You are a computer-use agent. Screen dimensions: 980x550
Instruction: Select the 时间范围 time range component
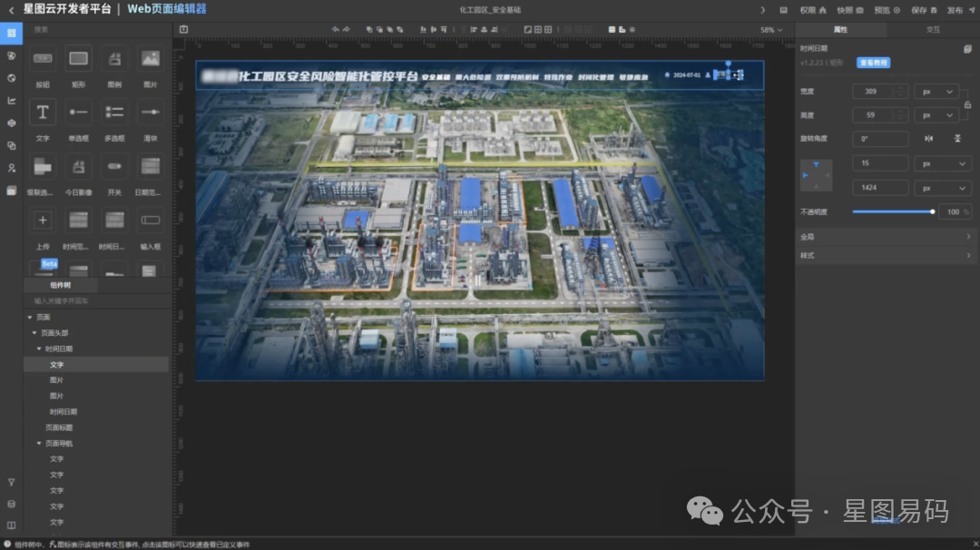(78, 220)
